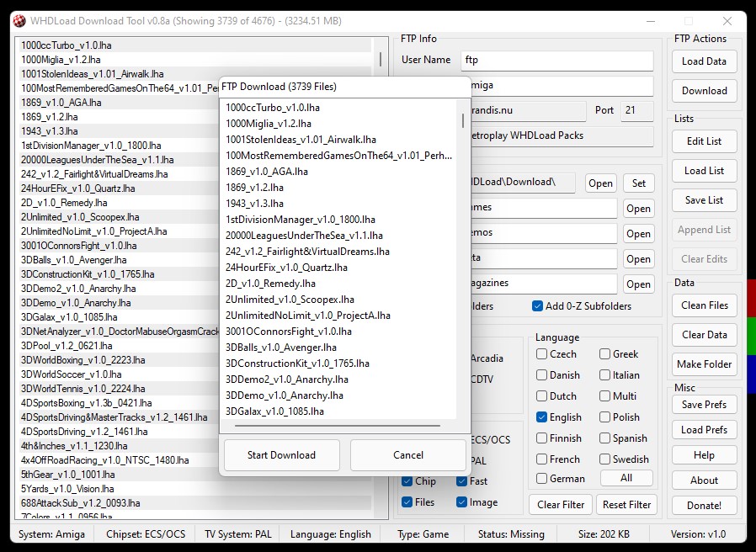
Task: Uncheck the Image checkbox
Action: (x=461, y=502)
